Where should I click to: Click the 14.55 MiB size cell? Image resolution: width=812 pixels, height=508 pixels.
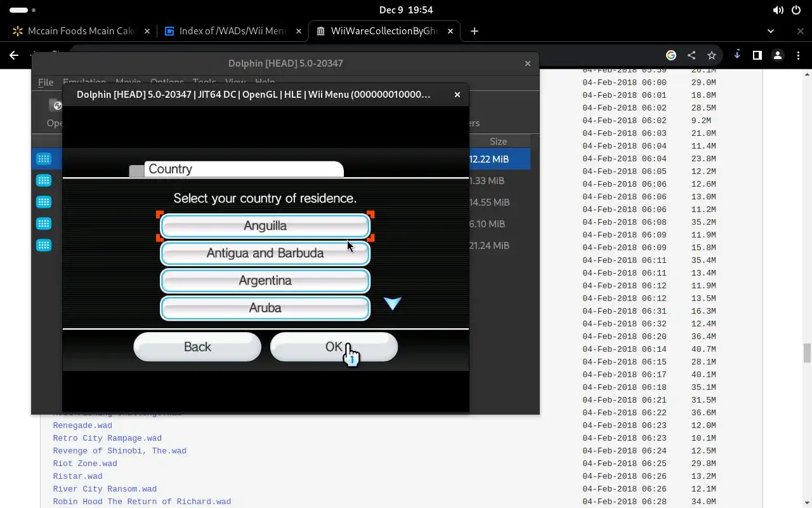point(489,202)
